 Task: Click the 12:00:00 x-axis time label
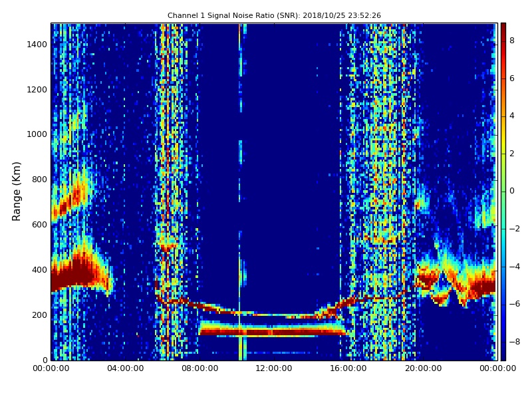coord(274,368)
